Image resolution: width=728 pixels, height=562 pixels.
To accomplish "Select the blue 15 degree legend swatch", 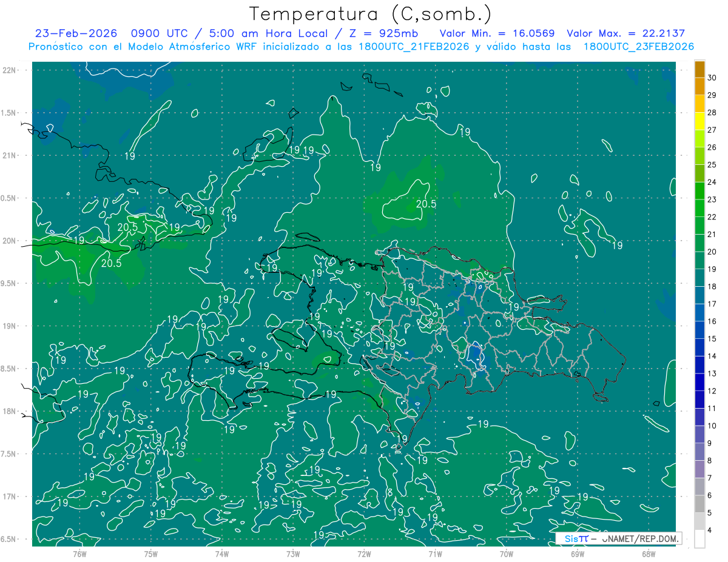I will click(x=699, y=330).
